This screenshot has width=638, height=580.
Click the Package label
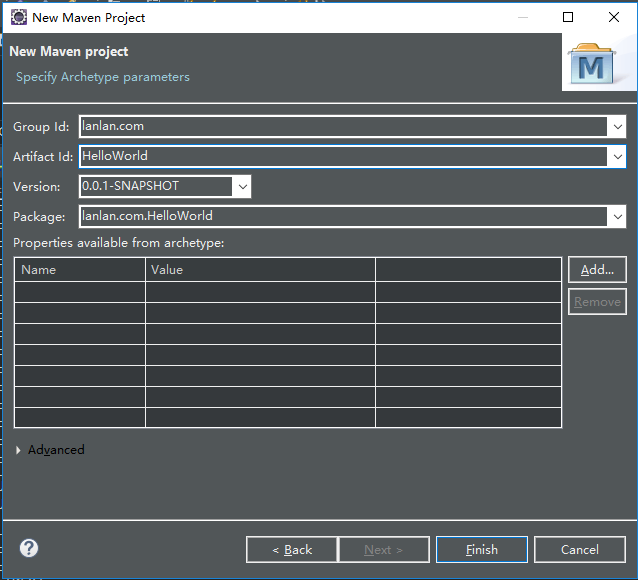click(39, 217)
